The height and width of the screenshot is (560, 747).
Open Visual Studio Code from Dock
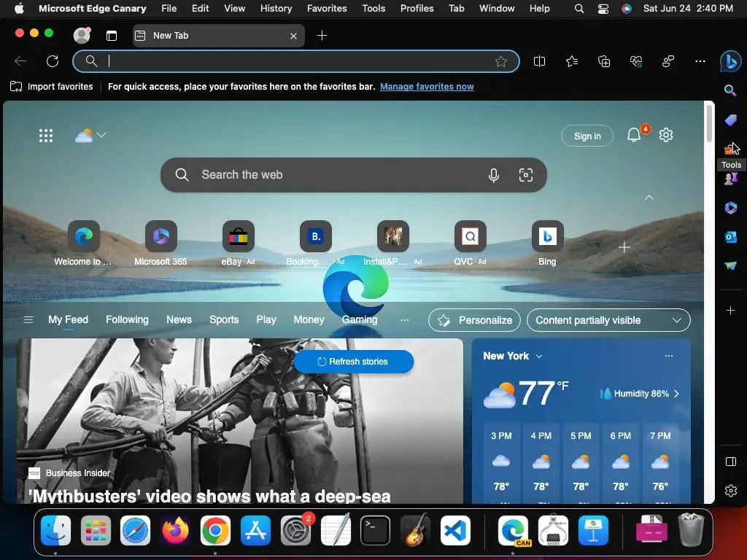pyautogui.click(x=455, y=531)
